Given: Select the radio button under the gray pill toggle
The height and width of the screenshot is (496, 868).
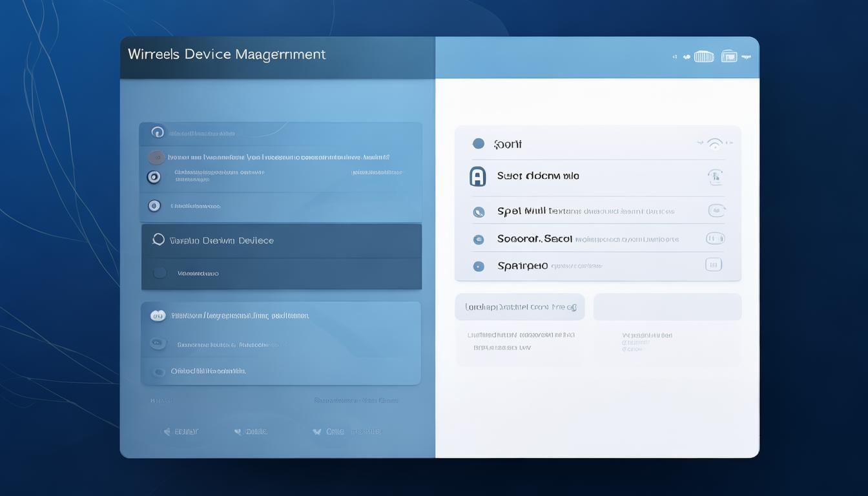Looking at the screenshot, I should pyautogui.click(x=154, y=177).
